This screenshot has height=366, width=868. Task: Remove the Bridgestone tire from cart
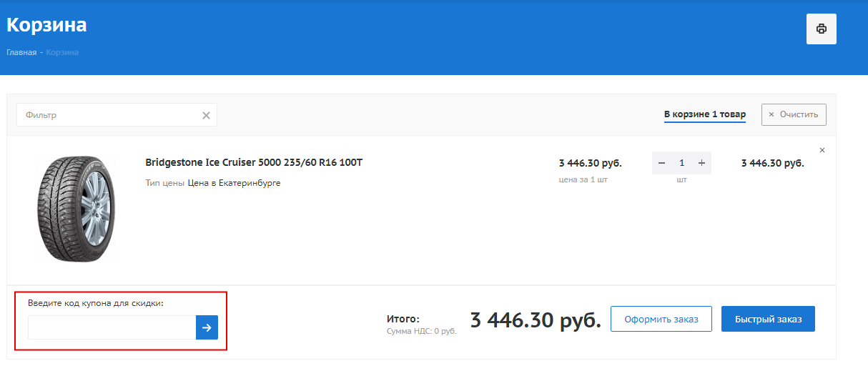tap(822, 150)
